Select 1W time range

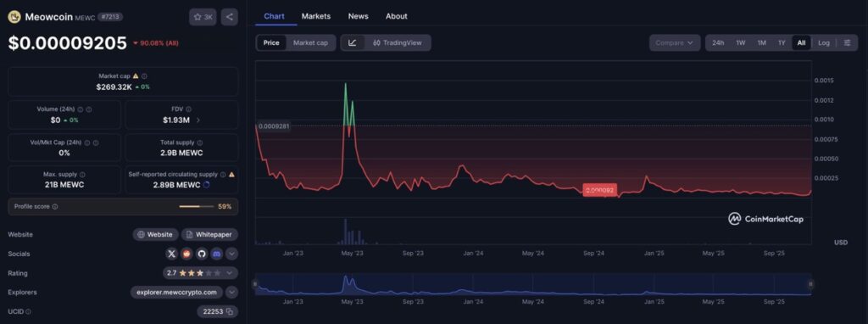point(741,42)
